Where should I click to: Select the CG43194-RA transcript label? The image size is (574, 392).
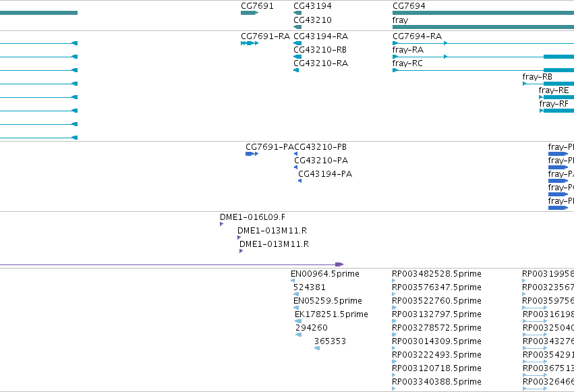[x=320, y=36]
